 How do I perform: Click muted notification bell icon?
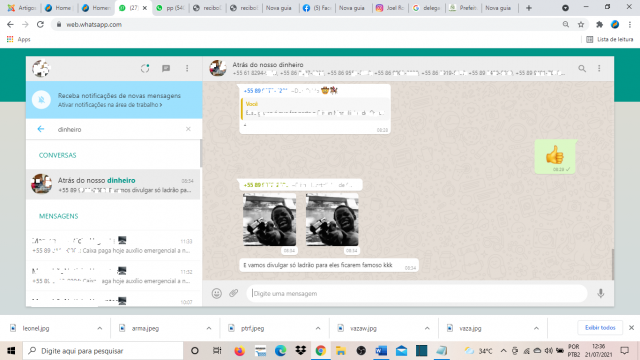coord(41,100)
